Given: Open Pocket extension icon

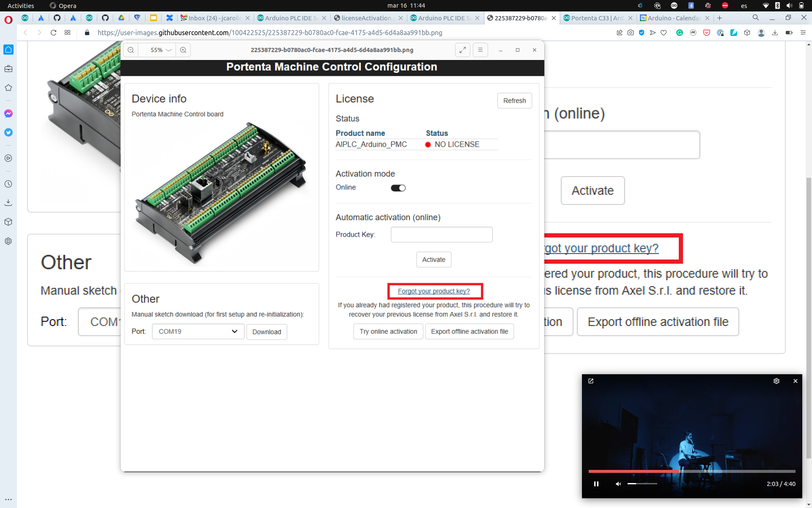Looking at the screenshot, I should (707, 33).
